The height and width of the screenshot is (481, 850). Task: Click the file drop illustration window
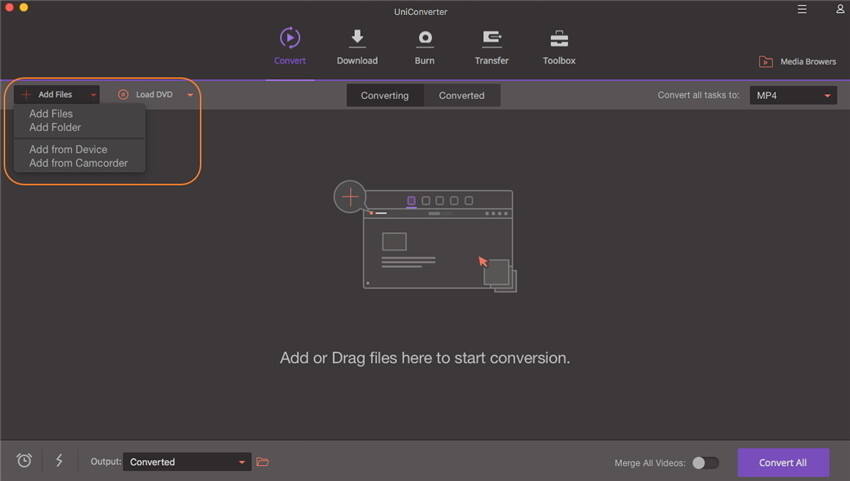click(438, 239)
